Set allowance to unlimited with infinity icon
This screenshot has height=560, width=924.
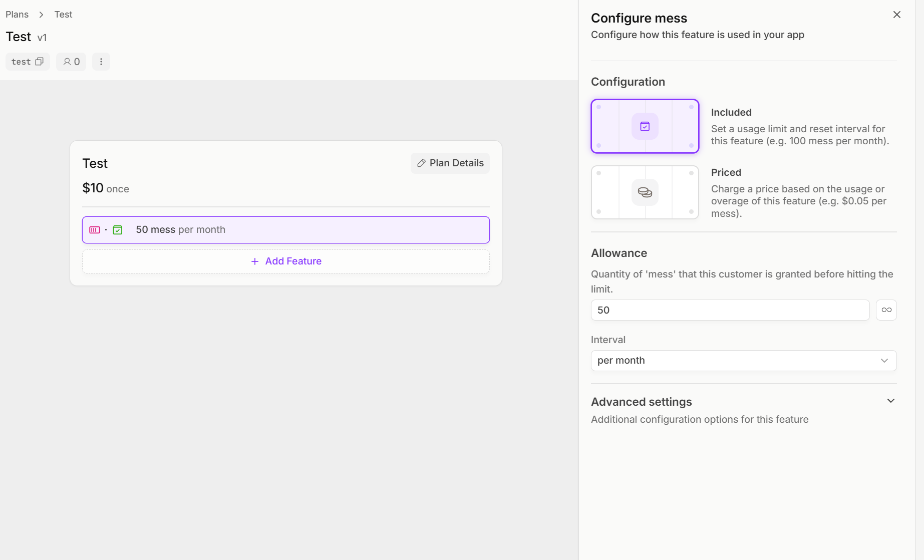[x=886, y=310]
